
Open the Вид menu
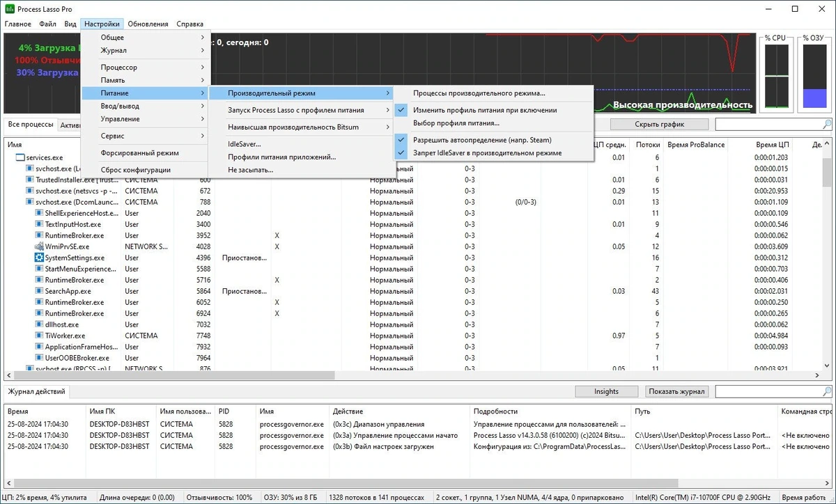[x=70, y=24]
